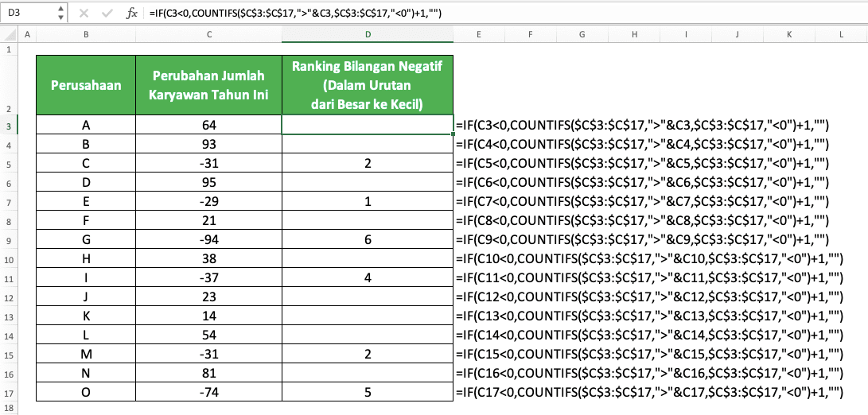This screenshot has height=415, width=868.
Task: Select column G header
Action: click(x=582, y=35)
